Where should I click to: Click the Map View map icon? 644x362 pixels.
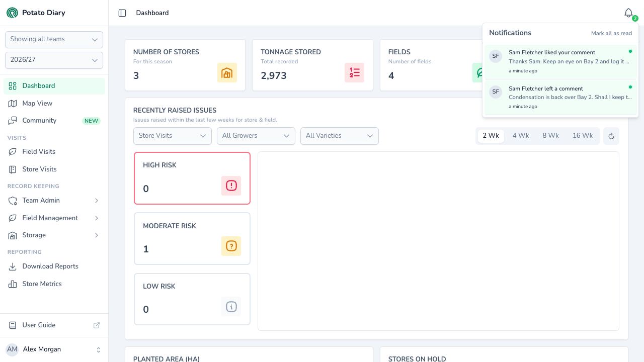[x=13, y=103]
